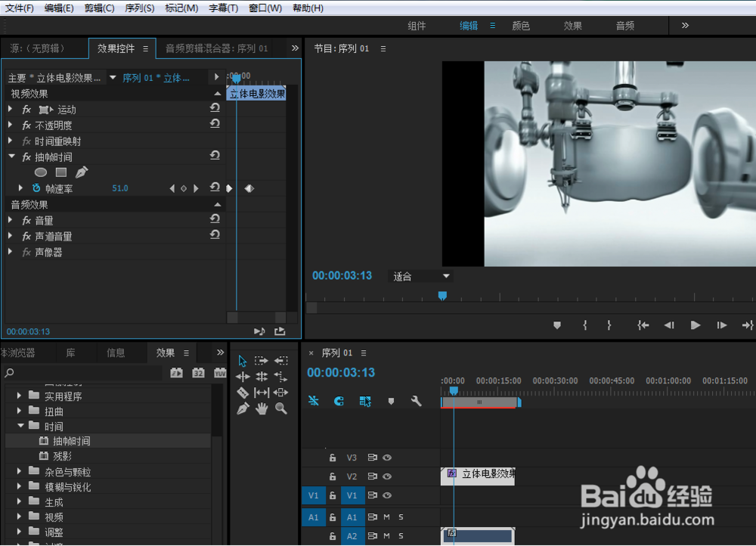This screenshot has height=546, width=756.
Task: Collapse the 时间 effects folder
Action: tap(20, 426)
